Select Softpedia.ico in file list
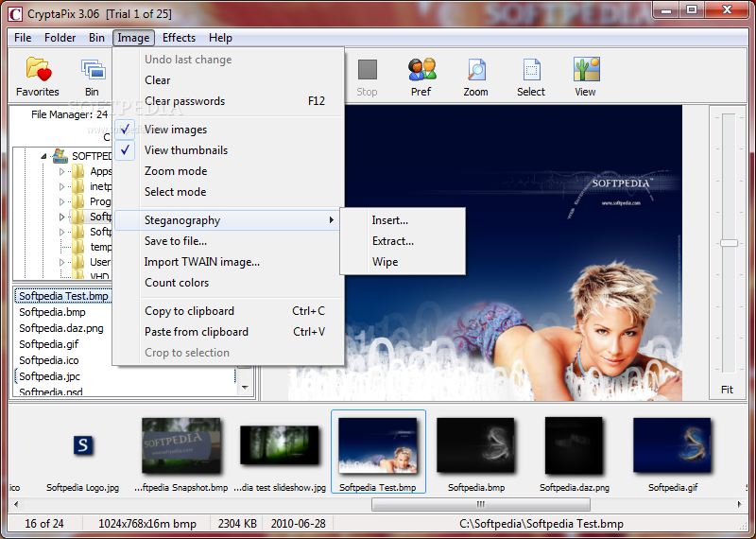 (x=49, y=360)
